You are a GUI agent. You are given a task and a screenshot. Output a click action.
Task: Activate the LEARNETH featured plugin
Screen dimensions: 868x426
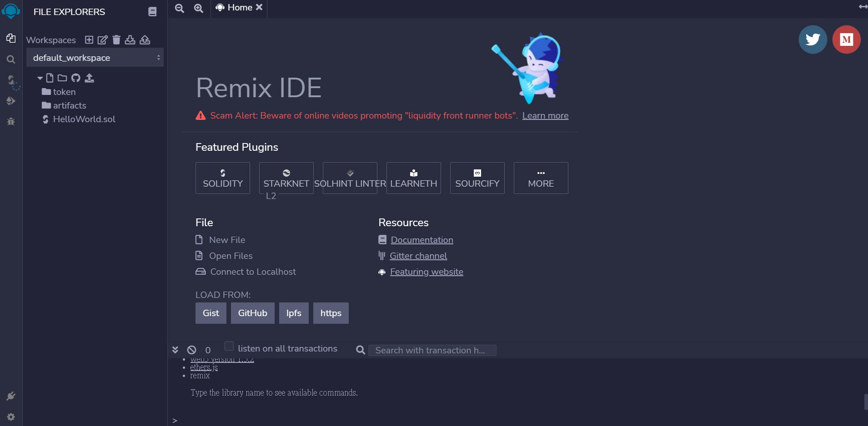click(x=414, y=178)
